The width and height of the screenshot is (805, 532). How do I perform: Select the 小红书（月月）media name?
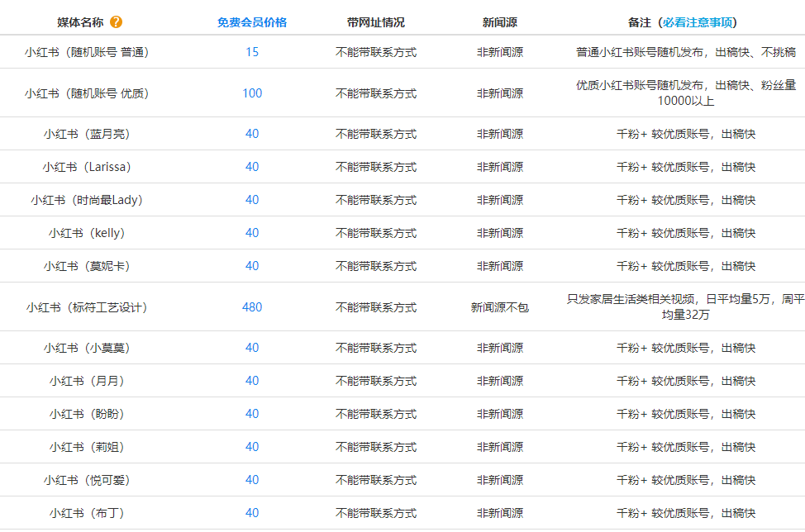pyautogui.click(x=87, y=381)
